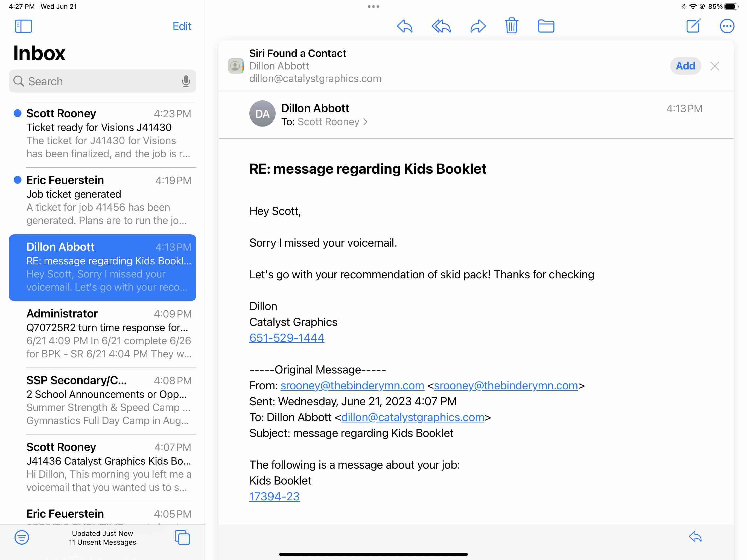Screen dimensions: 747x560
Task: Open Eric Feuerstein's Job ticket generated email
Action: [x=103, y=200]
